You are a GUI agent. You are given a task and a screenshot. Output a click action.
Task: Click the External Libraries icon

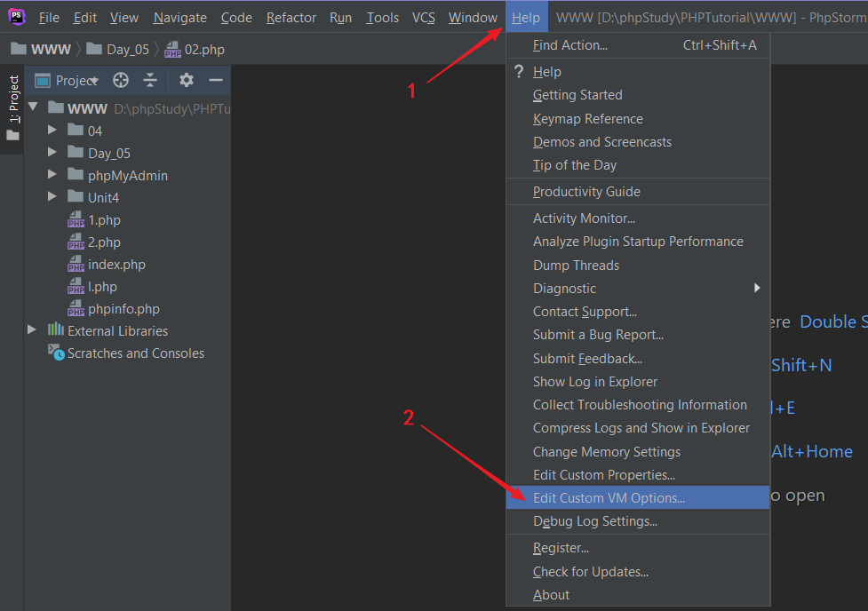55,329
